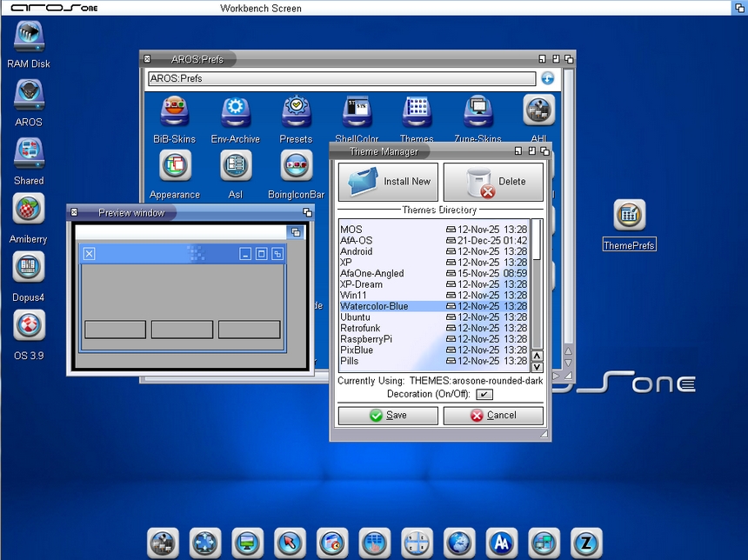Select the ThemePrefs desktop icon
Viewport: 748px width, 560px height.
tap(629, 216)
